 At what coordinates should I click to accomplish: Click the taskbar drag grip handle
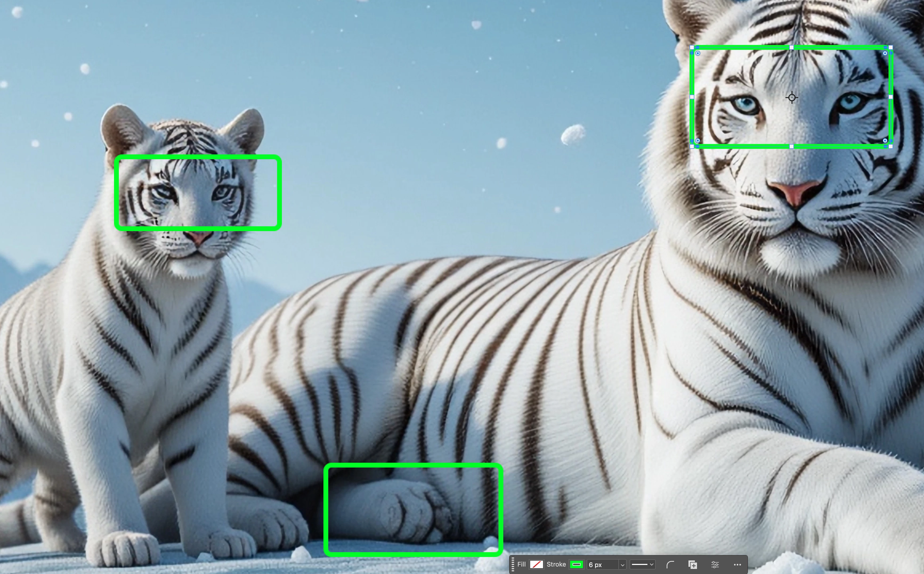click(513, 564)
